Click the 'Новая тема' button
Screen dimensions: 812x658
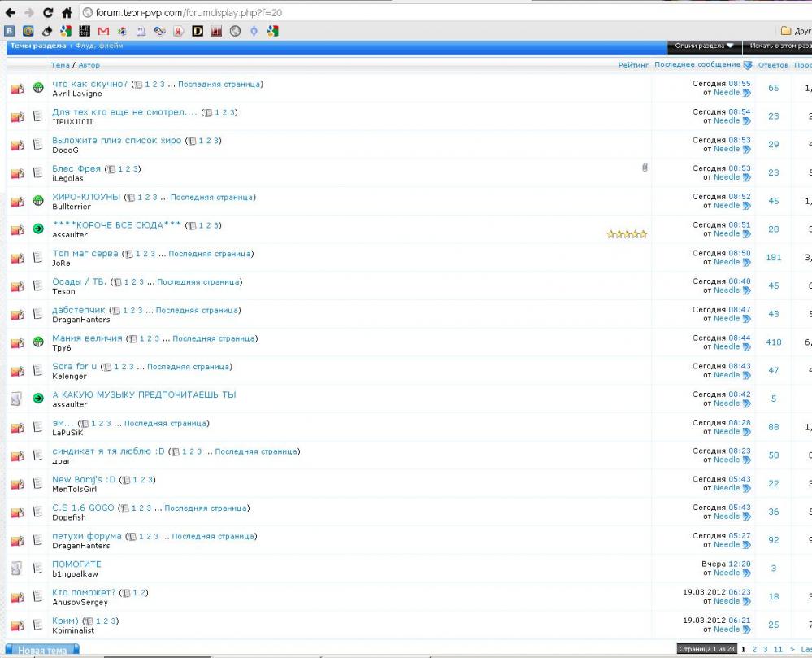(x=42, y=651)
